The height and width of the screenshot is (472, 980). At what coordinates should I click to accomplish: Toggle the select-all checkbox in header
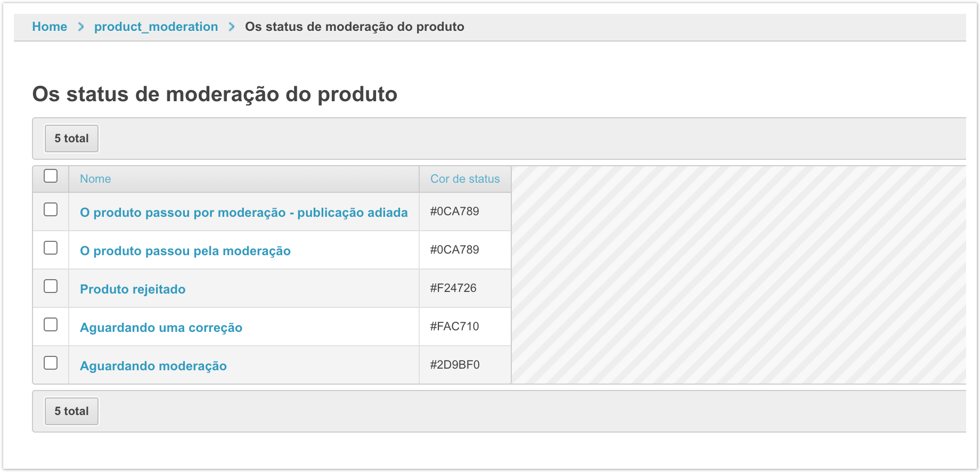(51, 176)
